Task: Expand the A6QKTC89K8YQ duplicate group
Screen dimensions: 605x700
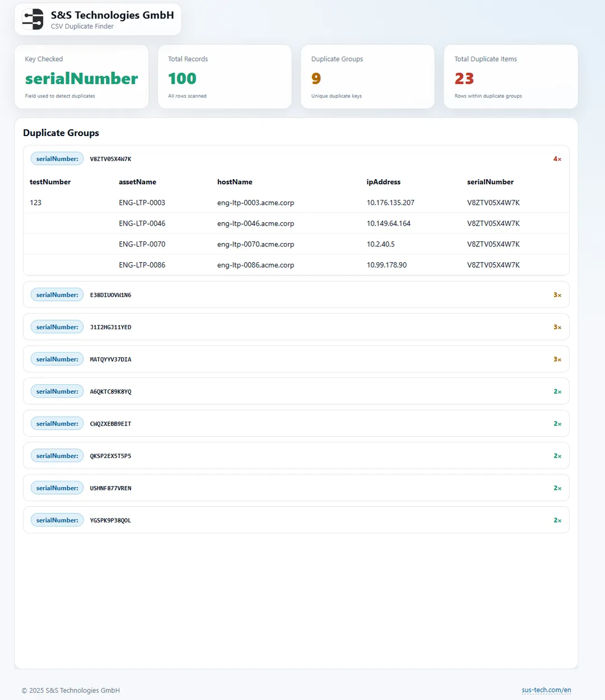Action: 296,391
